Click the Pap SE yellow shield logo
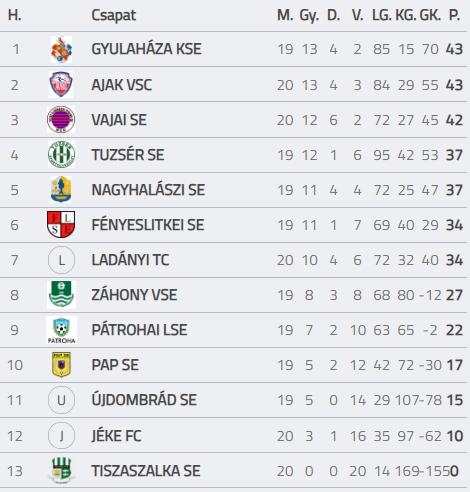 click(61, 365)
